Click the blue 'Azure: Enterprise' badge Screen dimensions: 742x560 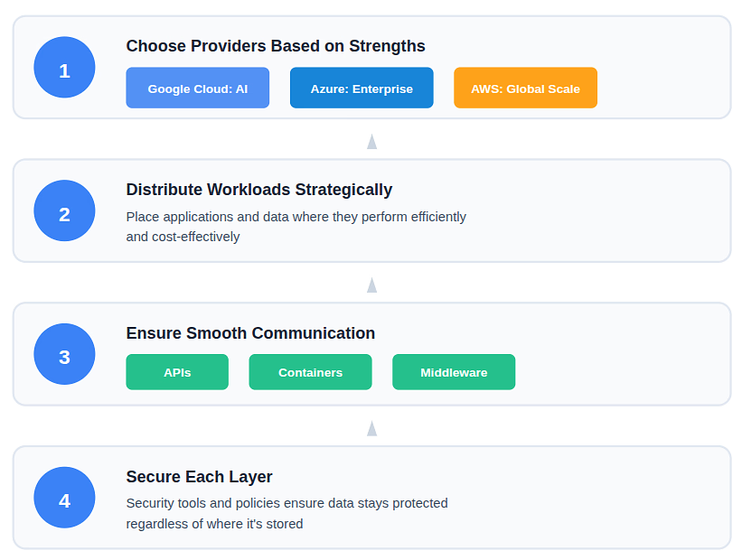point(361,88)
